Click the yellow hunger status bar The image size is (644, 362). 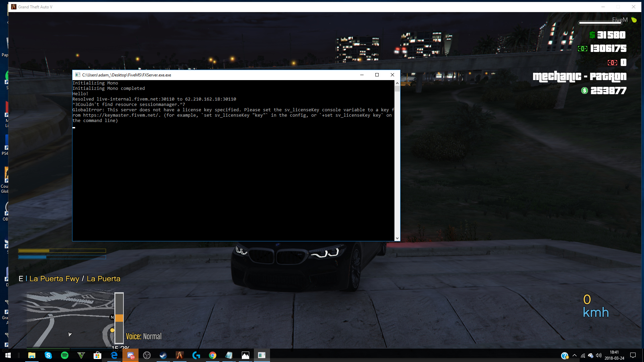(x=62, y=251)
